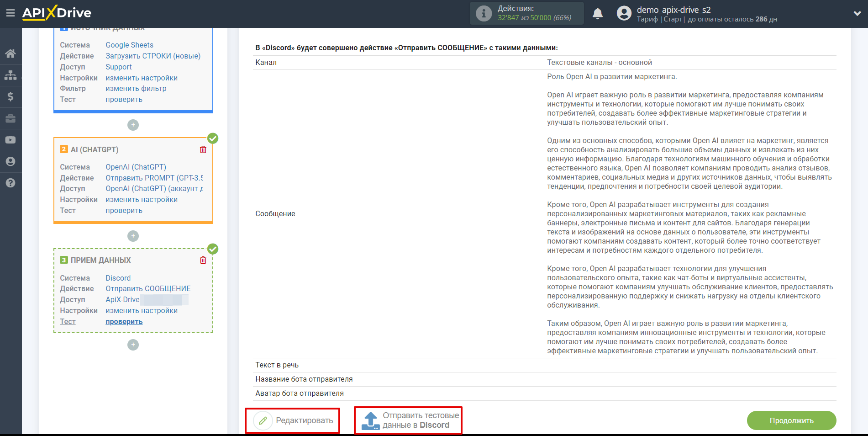Screen dimensions: 868x436
Task: Click green checkmark on Прием данных block
Action: tap(213, 249)
